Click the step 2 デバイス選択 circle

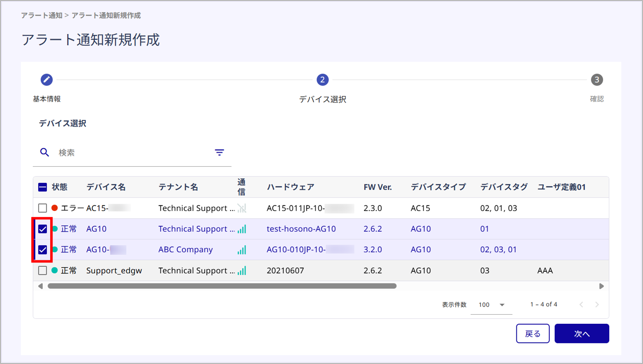[322, 80]
